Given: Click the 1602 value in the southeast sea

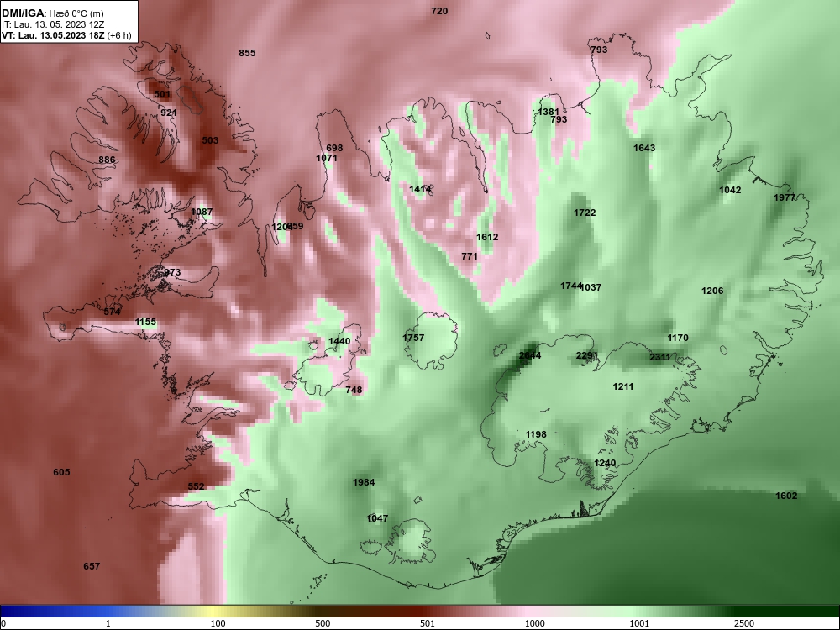Looking at the screenshot, I should click(786, 496).
